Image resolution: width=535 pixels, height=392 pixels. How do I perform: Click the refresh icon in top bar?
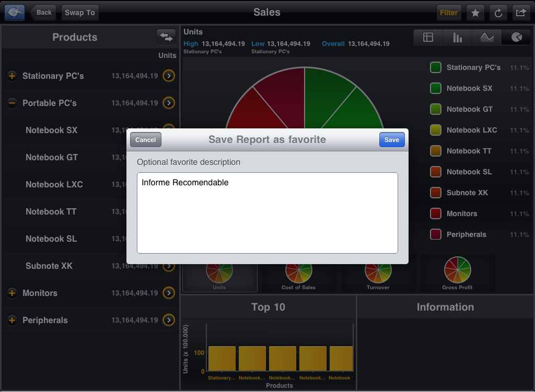[498, 13]
